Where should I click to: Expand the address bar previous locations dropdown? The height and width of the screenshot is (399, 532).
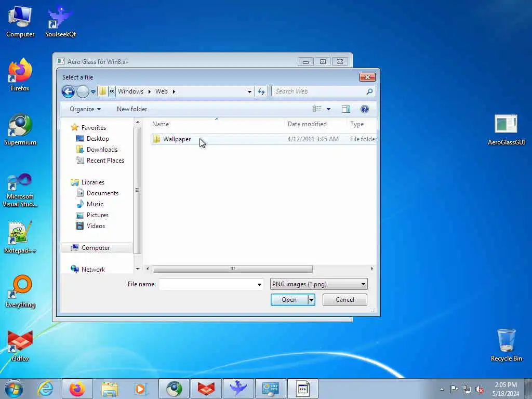(x=249, y=91)
